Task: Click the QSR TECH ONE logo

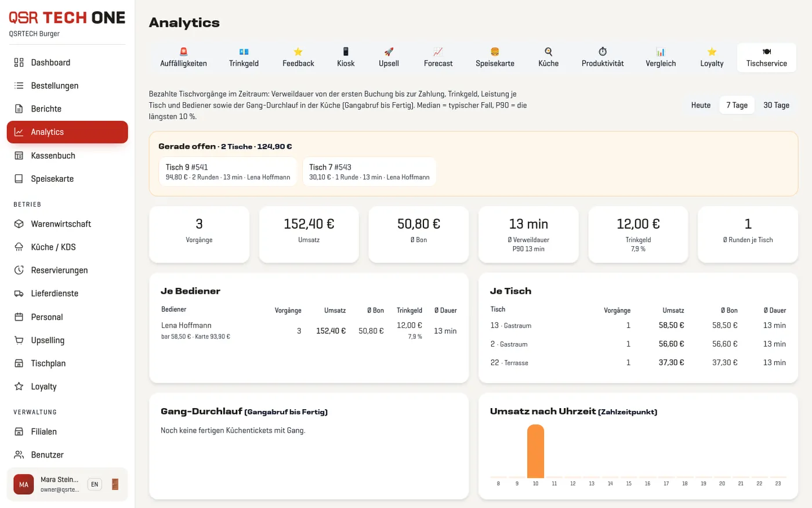Action: point(67,17)
